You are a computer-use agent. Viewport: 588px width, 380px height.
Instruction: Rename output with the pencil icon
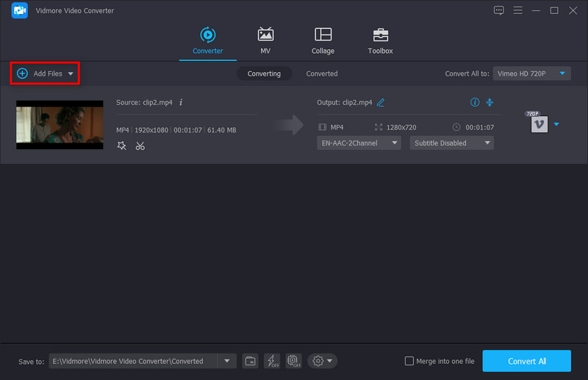tap(381, 102)
